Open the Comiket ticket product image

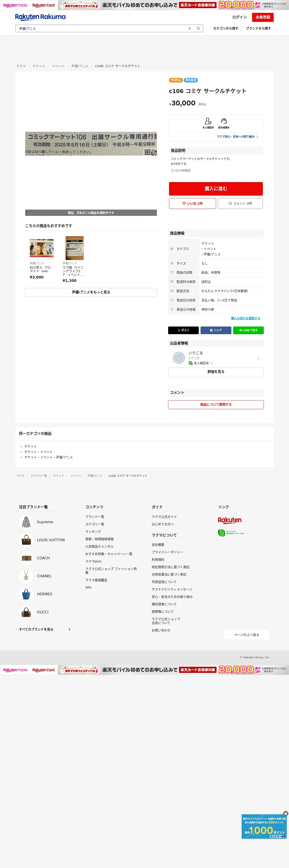click(x=91, y=144)
